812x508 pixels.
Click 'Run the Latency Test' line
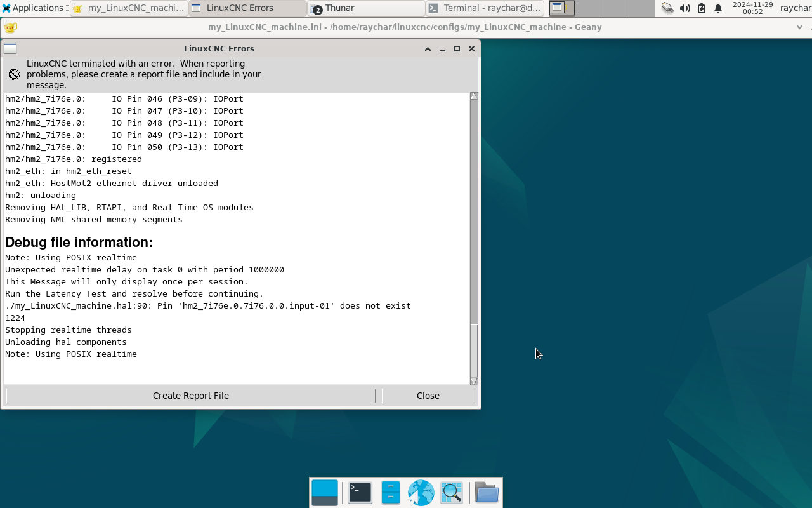[134, 294]
